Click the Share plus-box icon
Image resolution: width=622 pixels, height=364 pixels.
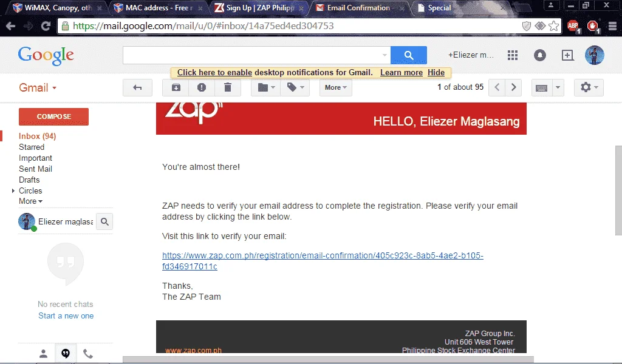568,55
